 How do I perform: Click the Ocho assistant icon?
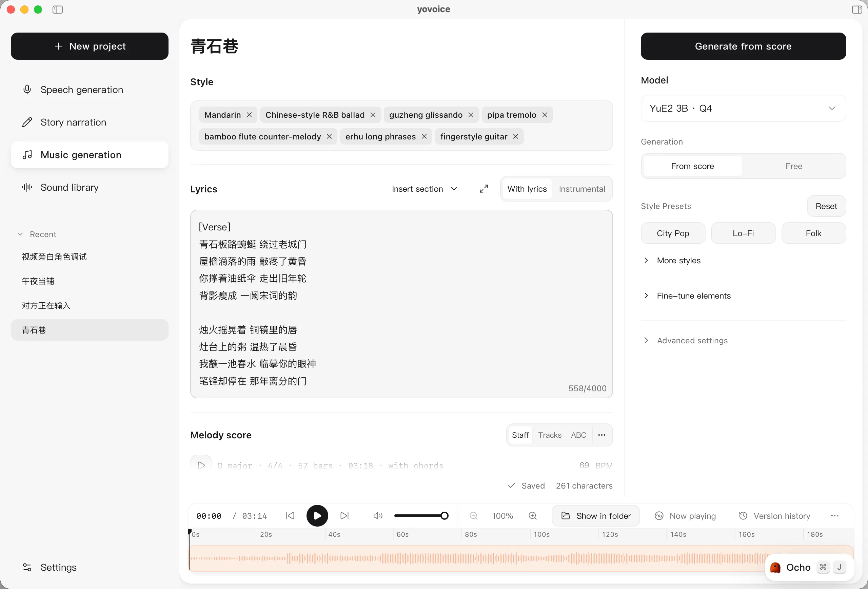[x=775, y=567]
